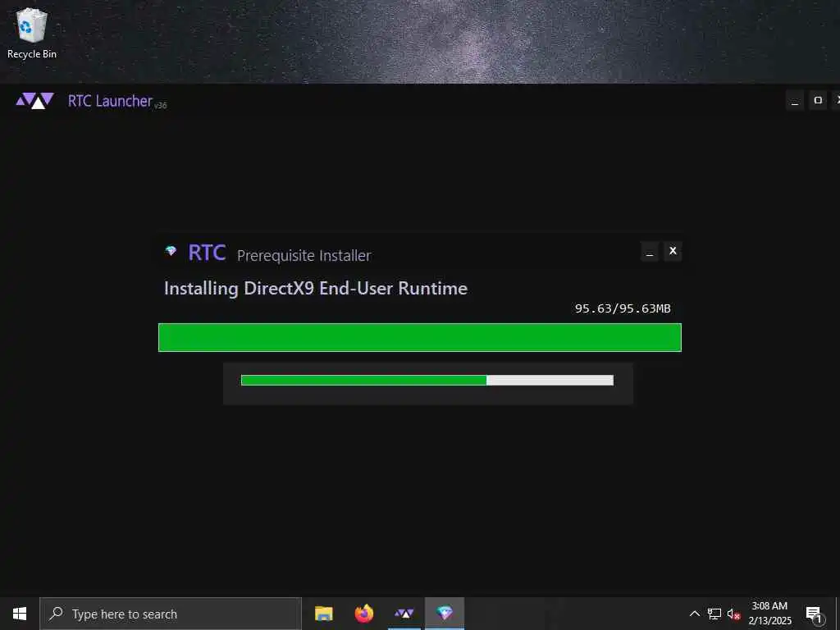Minimize the Prerequisite Installer window

click(x=650, y=251)
